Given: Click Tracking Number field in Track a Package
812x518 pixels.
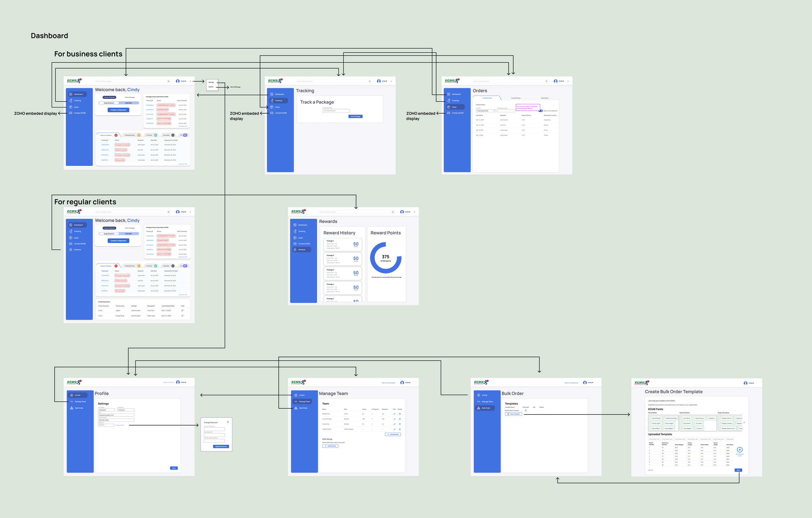Looking at the screenshot, I should coord(336,111).
